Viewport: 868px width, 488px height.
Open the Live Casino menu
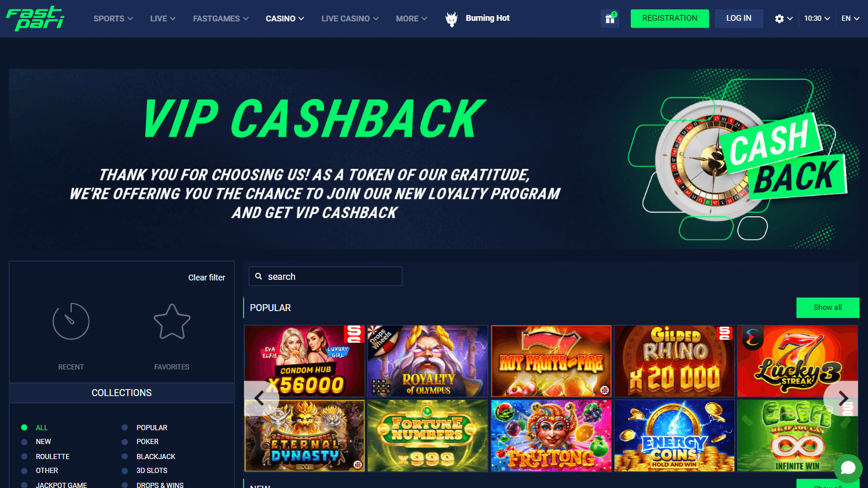tap(350, 19)
